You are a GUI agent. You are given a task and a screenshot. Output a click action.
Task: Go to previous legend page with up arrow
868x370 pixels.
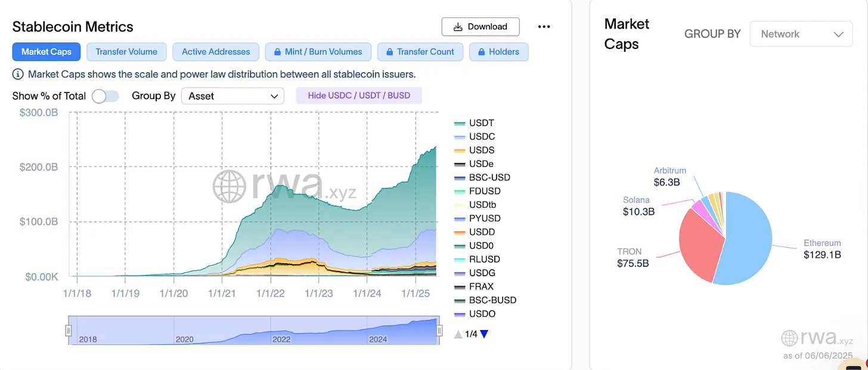coord(457,334)
